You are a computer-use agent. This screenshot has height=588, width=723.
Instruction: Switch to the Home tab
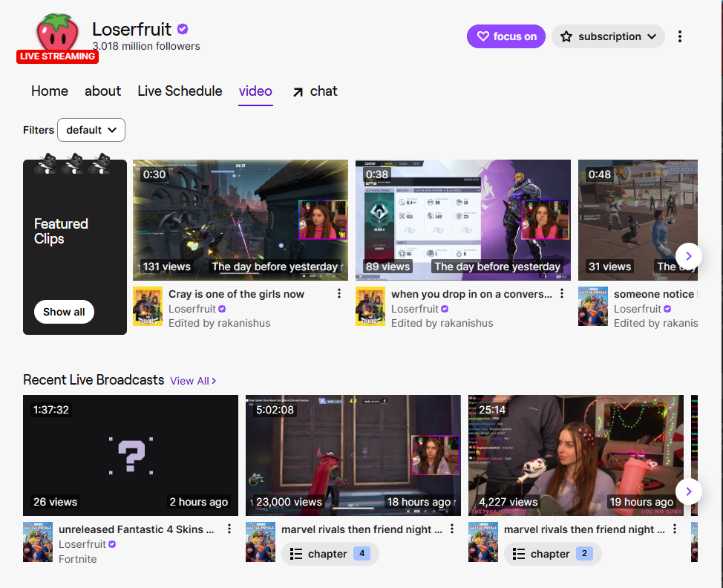point(49,91)
